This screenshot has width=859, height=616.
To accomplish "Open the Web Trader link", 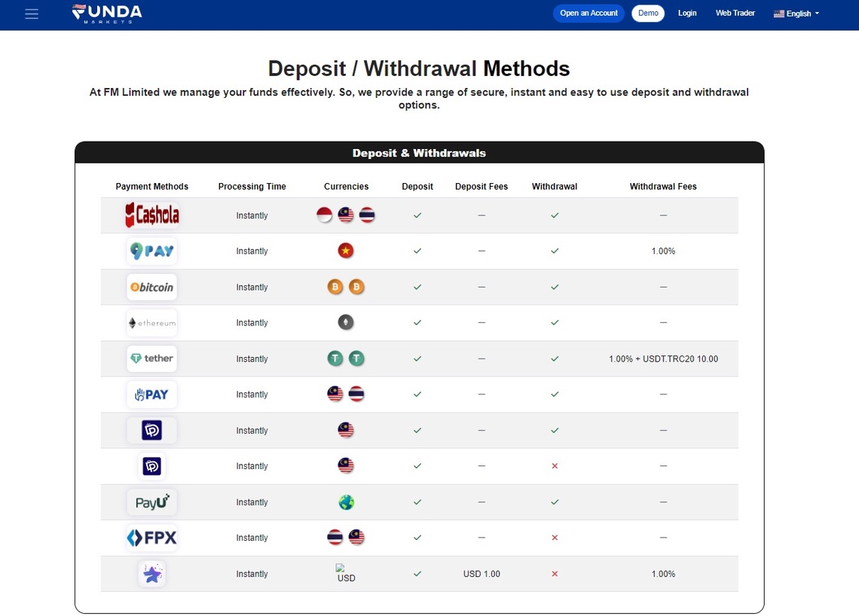I will 735,13.
